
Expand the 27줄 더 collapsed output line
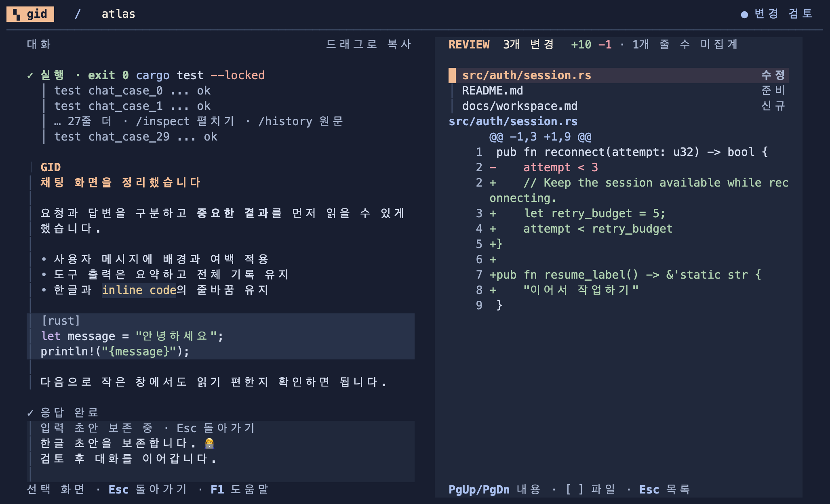tap(199, 122)
